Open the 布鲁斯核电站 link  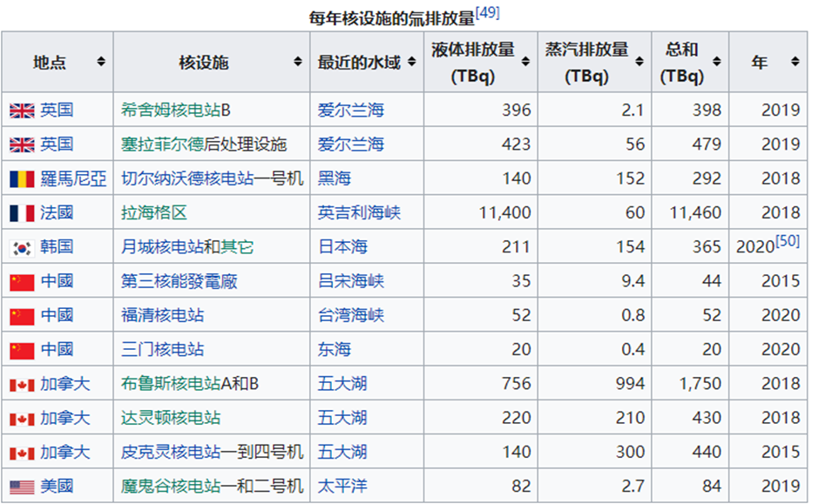[171, 384]
